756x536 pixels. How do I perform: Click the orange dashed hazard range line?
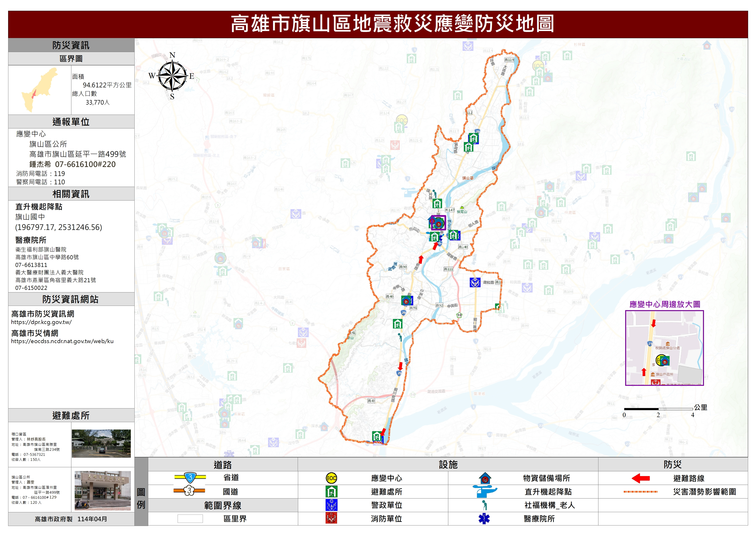tap(640, 491)
